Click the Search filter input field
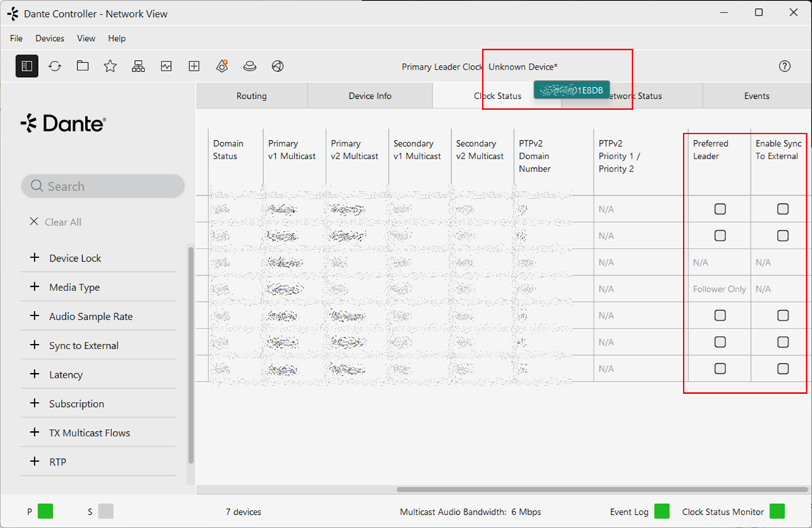This screenshot has height=528, width=812. click(x=103, y=186)
